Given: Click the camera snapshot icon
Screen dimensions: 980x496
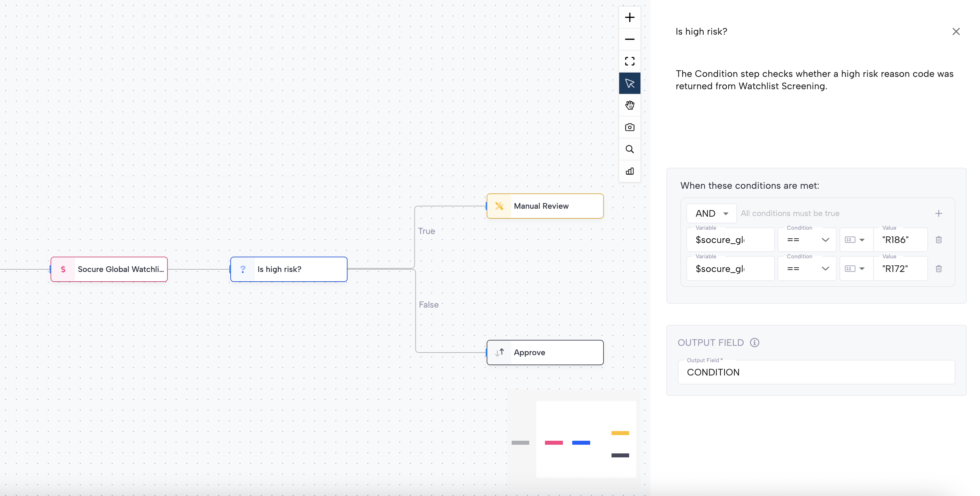Looking at the screenshot, I should click(x=629, y=127).
